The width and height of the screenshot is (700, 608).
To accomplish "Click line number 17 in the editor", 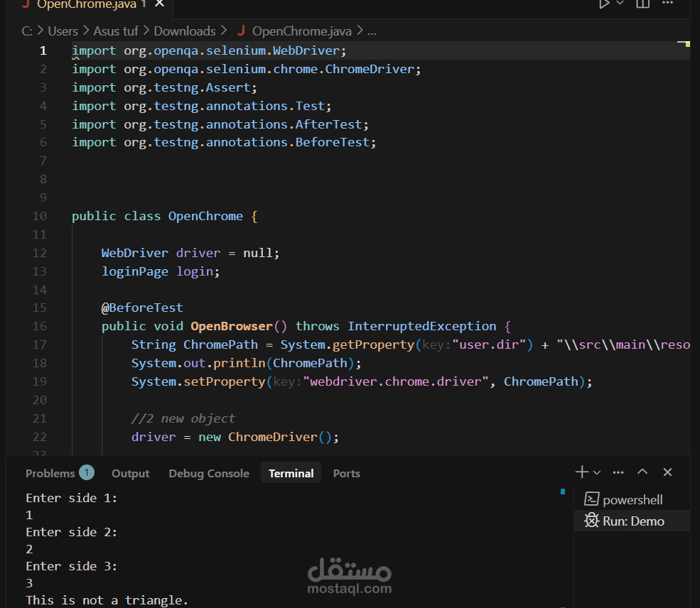I will 39,344.
